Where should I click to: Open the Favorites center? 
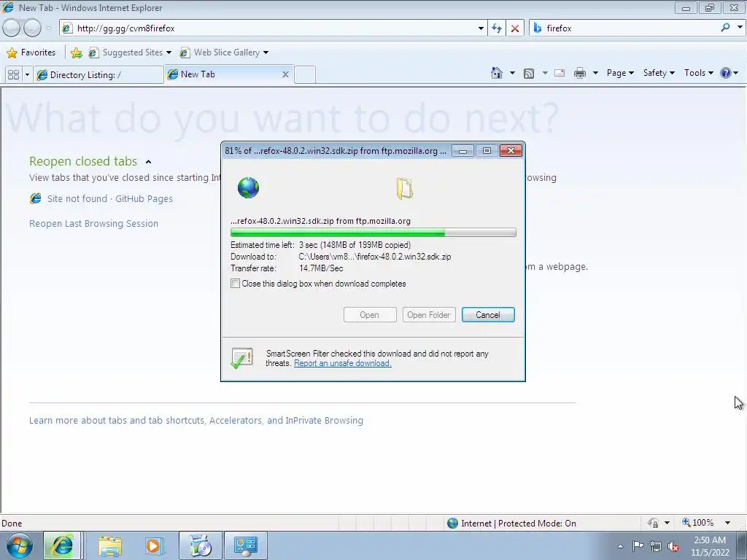[31, 52]
